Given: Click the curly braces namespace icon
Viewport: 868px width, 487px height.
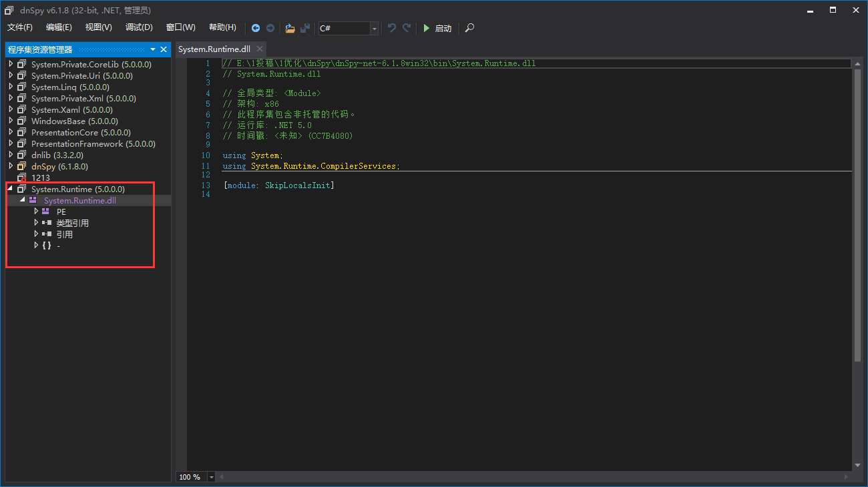Looking at the screenshot, I should coord(46,246).
